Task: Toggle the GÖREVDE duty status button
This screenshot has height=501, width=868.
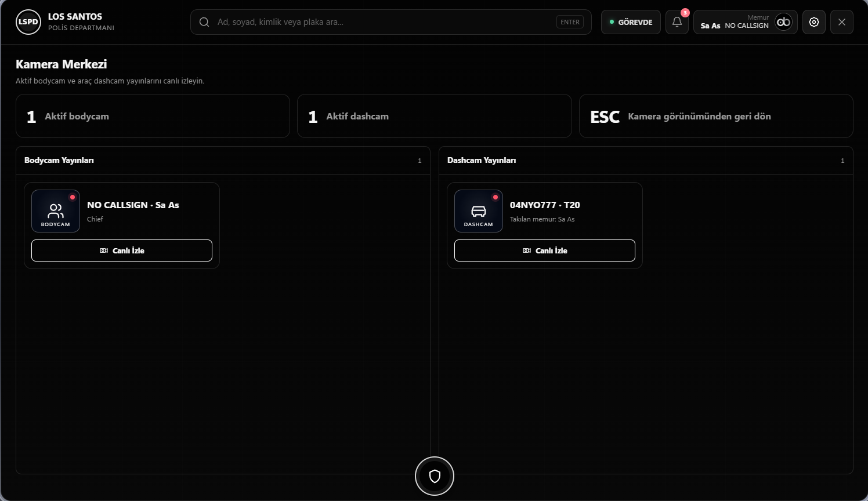Action: (x=631, y=22)
